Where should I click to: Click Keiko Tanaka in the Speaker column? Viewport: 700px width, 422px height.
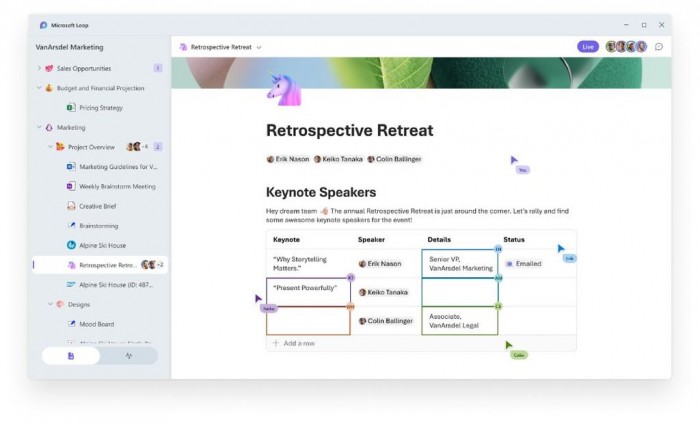(383, 292)
